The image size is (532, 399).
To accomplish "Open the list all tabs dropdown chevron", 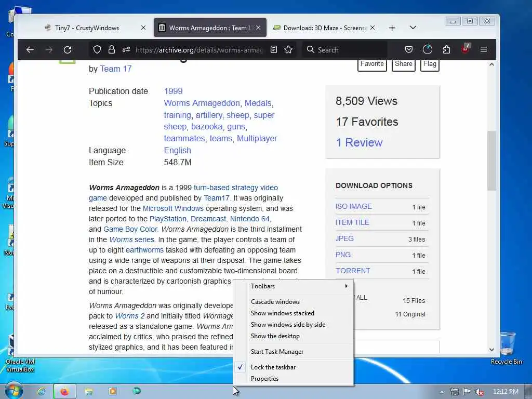I will [413, 28].
